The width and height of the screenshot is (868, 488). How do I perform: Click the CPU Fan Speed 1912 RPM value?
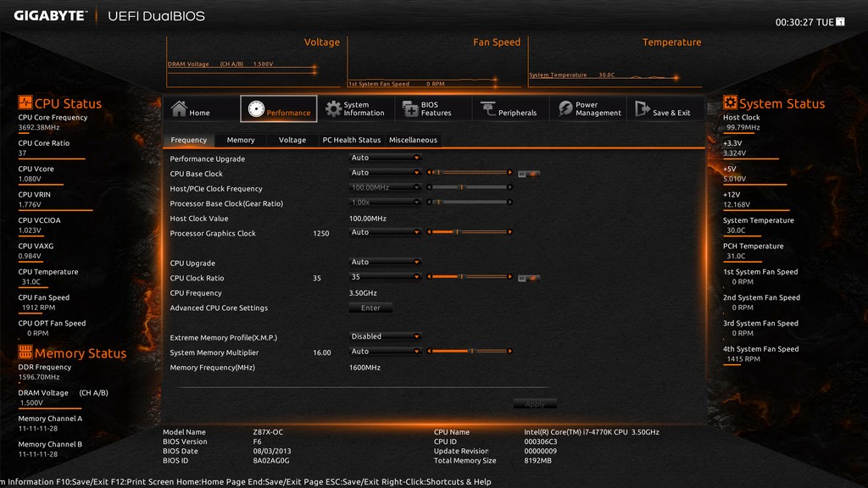(x=38, y=308)
